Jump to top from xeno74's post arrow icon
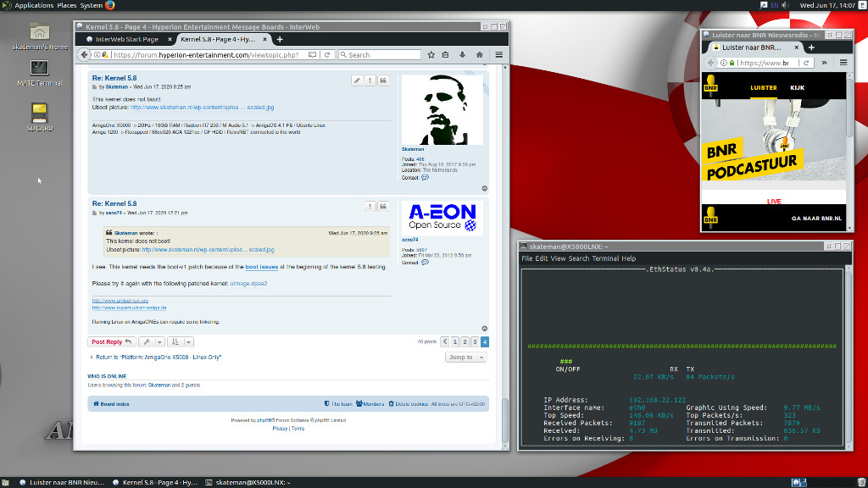Screen dimensions: 868x488 484,329
